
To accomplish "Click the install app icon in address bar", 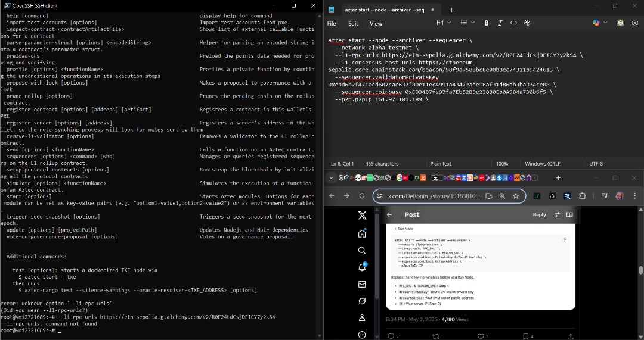I will pyautogui.click(x=489, y=196).
